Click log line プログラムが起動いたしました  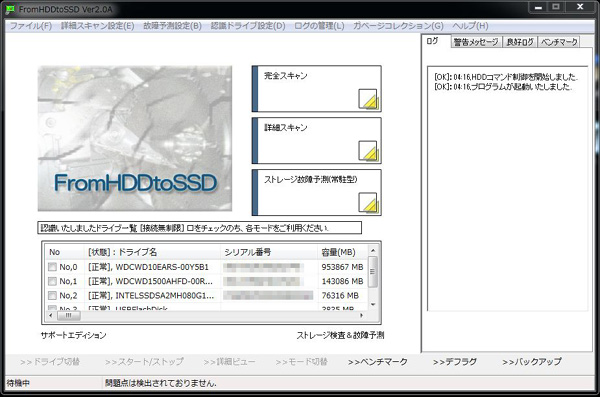coord(503,87)
